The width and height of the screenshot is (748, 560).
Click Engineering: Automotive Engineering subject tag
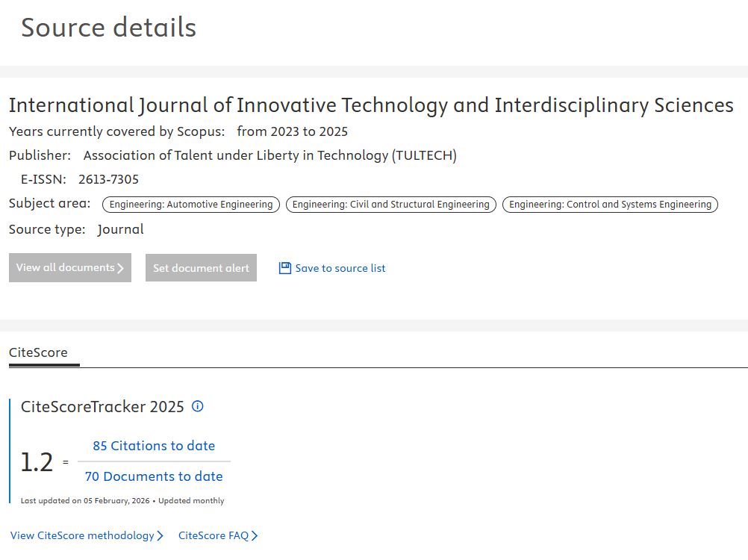[191, 205]
